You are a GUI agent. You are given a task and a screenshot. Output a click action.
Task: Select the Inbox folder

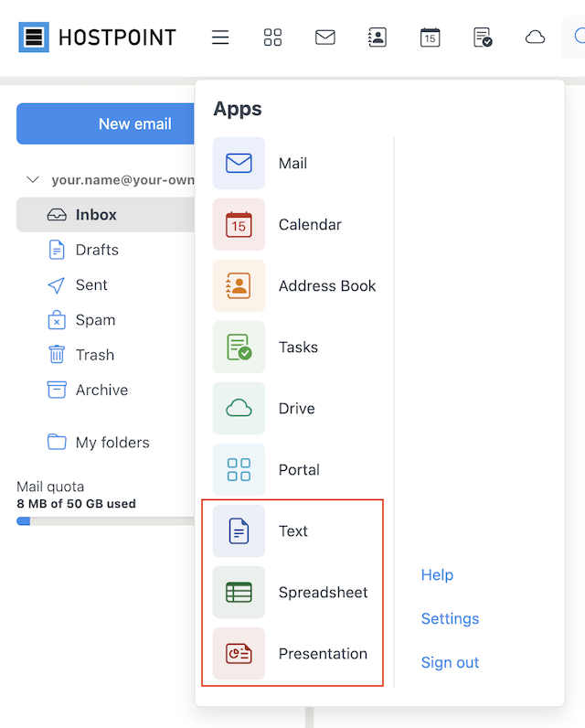[x=106, y=215]
